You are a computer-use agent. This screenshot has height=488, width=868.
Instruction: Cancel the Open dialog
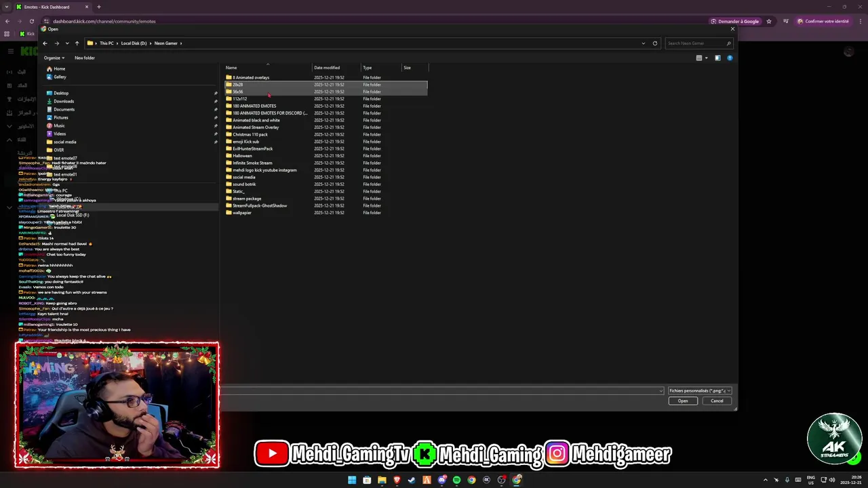[717, 401]
